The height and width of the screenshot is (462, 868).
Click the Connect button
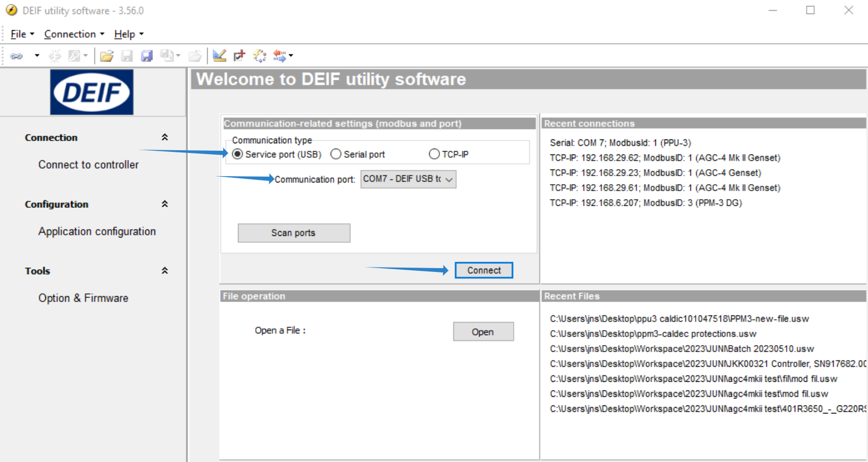pos(484,270)
